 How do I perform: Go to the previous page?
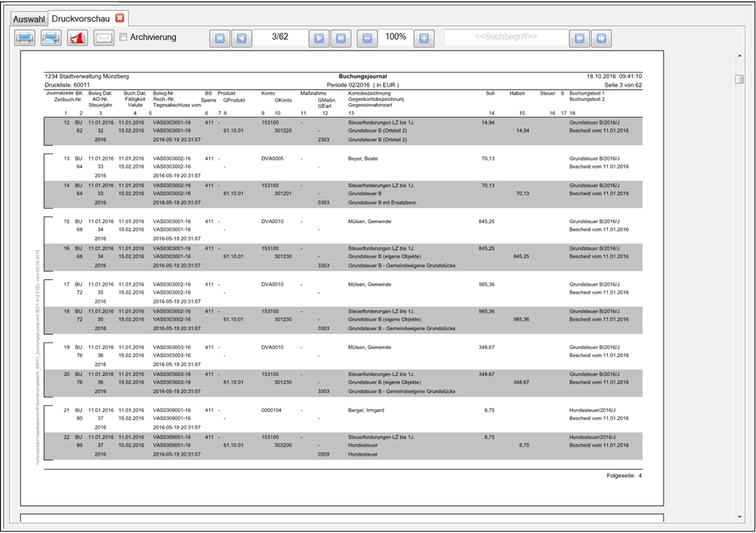tap(242, 38)
